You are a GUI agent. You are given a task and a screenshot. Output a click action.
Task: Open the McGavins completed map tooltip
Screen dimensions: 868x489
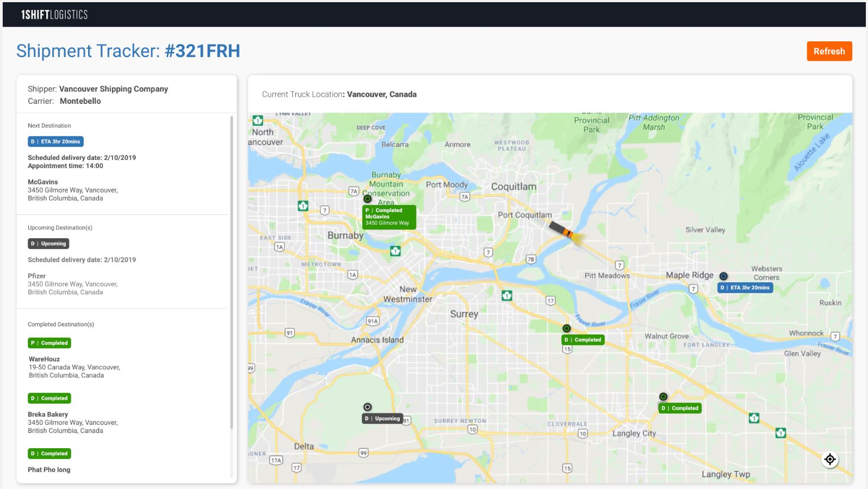click(x=389, y=216)
